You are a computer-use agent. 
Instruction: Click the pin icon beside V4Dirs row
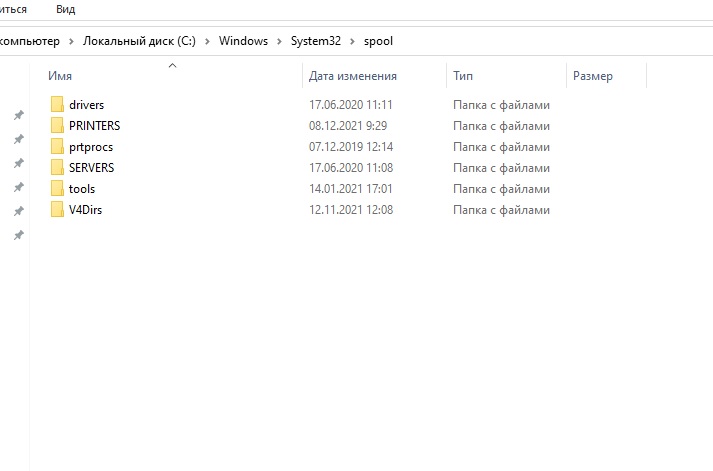pyautogui.click(x=19, y=211)
